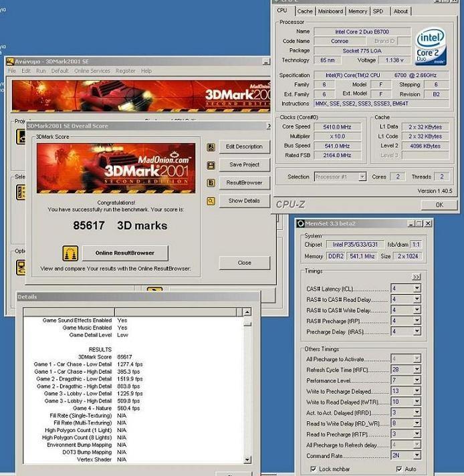Click the 3DMark2001 SE title bar icon
464x476 pixels.
coord(10,62)
